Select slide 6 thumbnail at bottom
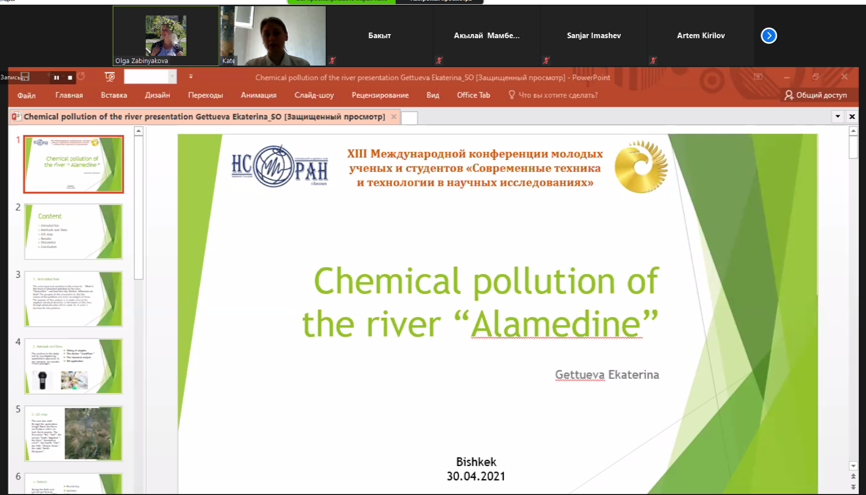The height and width of the screenshot is (495, 866). point(73,484)
